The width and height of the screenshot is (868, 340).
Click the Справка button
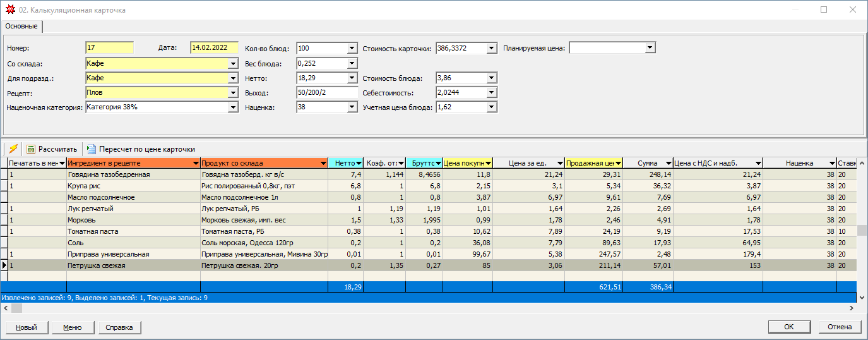tap(119, 327)
